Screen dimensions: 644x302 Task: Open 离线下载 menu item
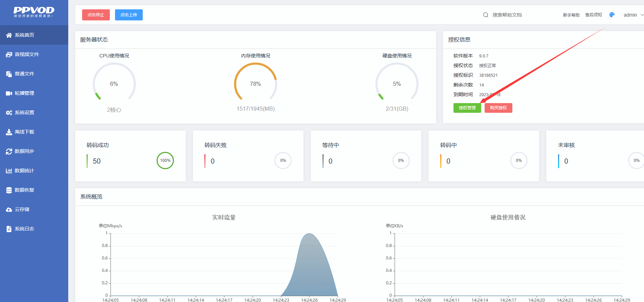pyautogui.click(x=34, y=132)
